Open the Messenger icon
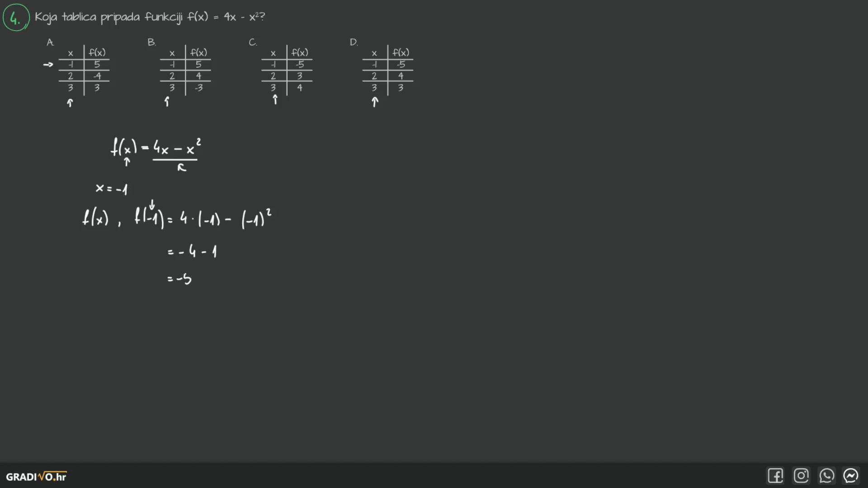This screenshot has width=868, height=488. point(851,475)
